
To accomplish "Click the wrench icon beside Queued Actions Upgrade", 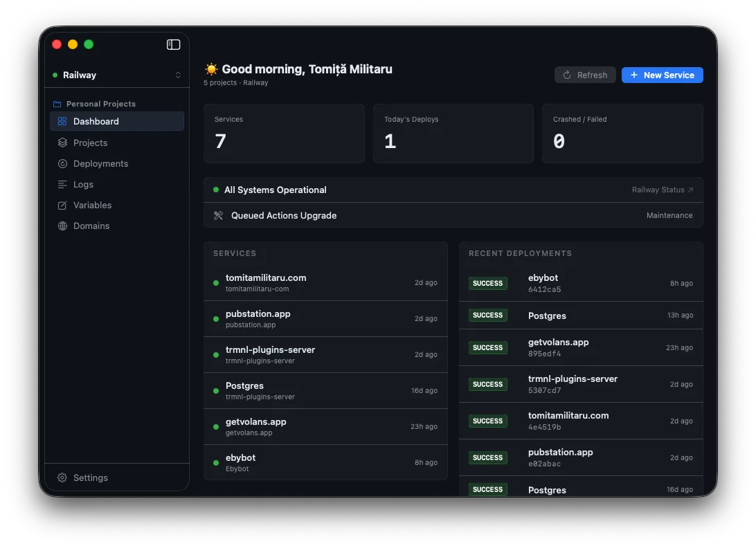I will [x=216, y=215].
